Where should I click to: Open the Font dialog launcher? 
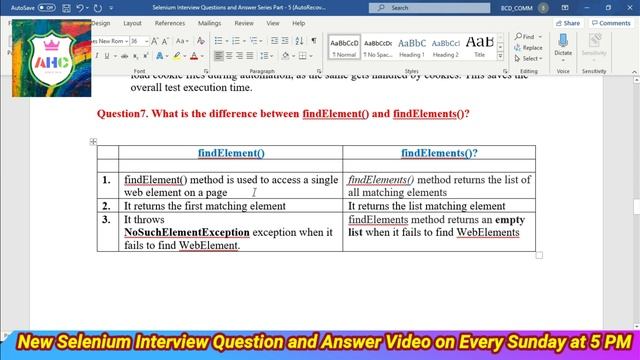click(206, 71)
